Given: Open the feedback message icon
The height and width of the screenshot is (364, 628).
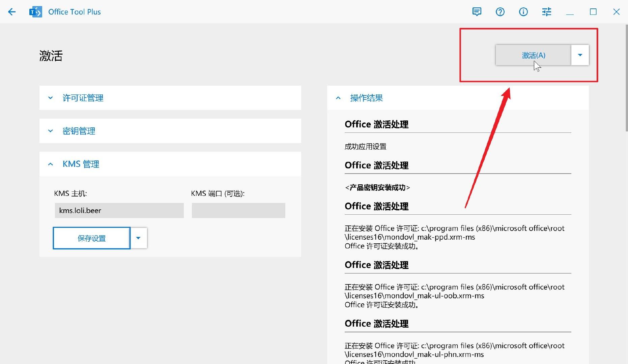Looking at the screenshot, I should [477, 12].
